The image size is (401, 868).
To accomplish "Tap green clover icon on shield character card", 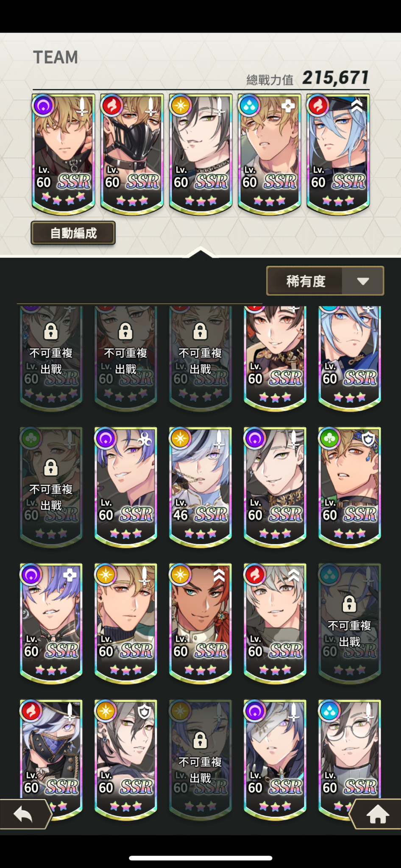I will [x=329, y=439].
